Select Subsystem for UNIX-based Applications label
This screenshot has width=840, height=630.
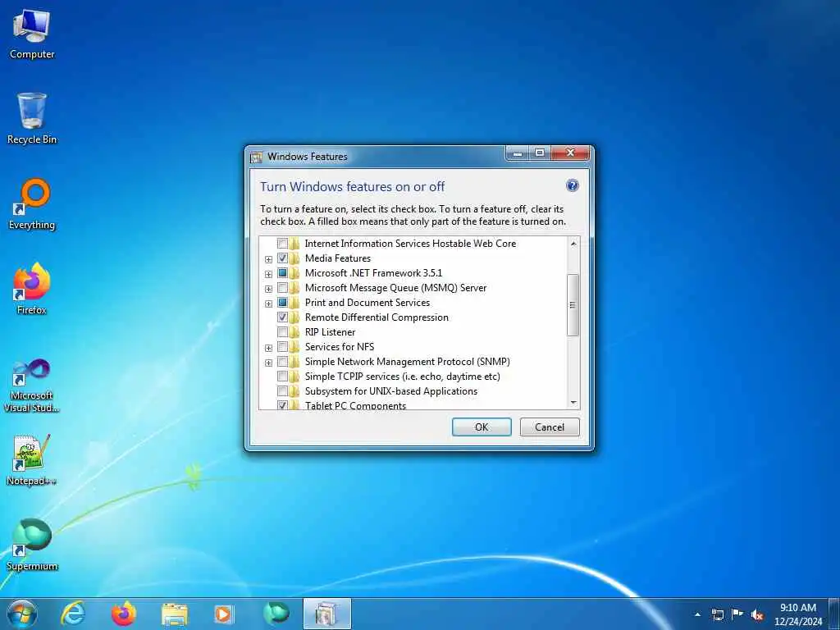(391, 391)
